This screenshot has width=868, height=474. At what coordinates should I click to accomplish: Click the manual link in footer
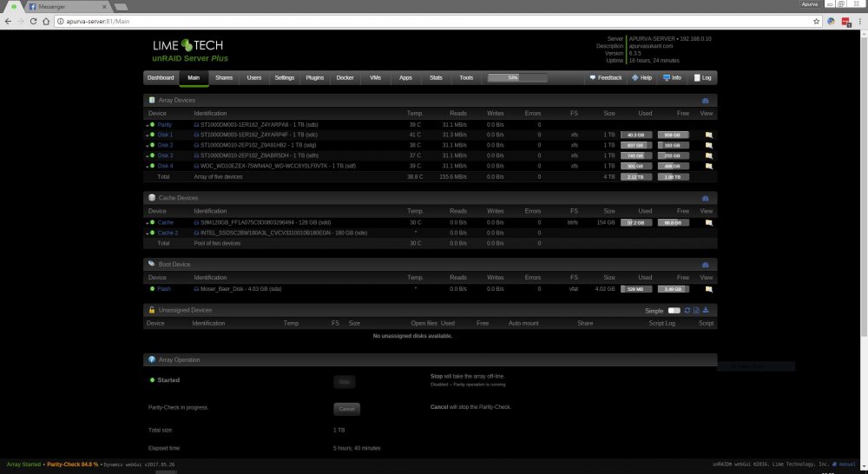pos(847,464)
